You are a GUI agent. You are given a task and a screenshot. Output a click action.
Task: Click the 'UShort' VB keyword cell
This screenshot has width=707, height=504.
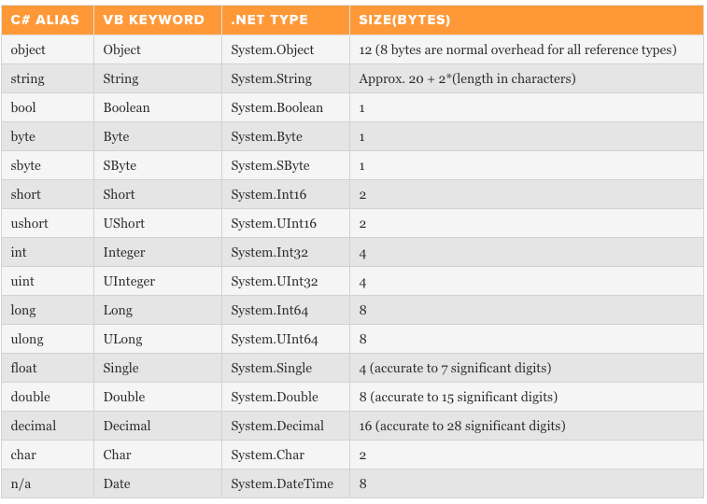tap(124, 223)
